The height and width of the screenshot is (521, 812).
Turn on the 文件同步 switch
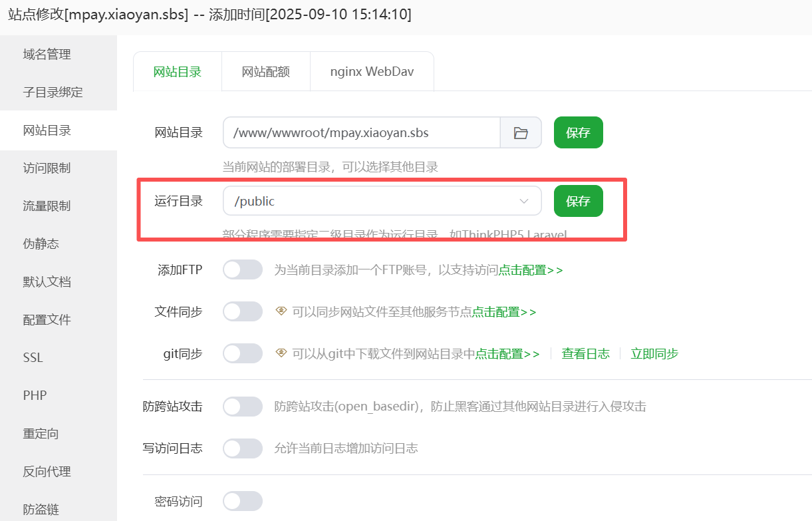(x=243, y=311)
